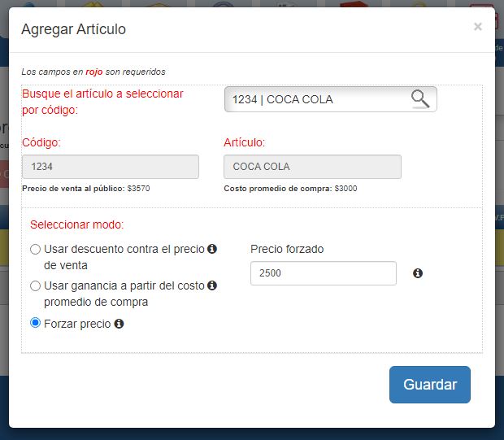Click the Artículo field showing COCA COLA
This screenshot has width=504, height=440.
312,167
